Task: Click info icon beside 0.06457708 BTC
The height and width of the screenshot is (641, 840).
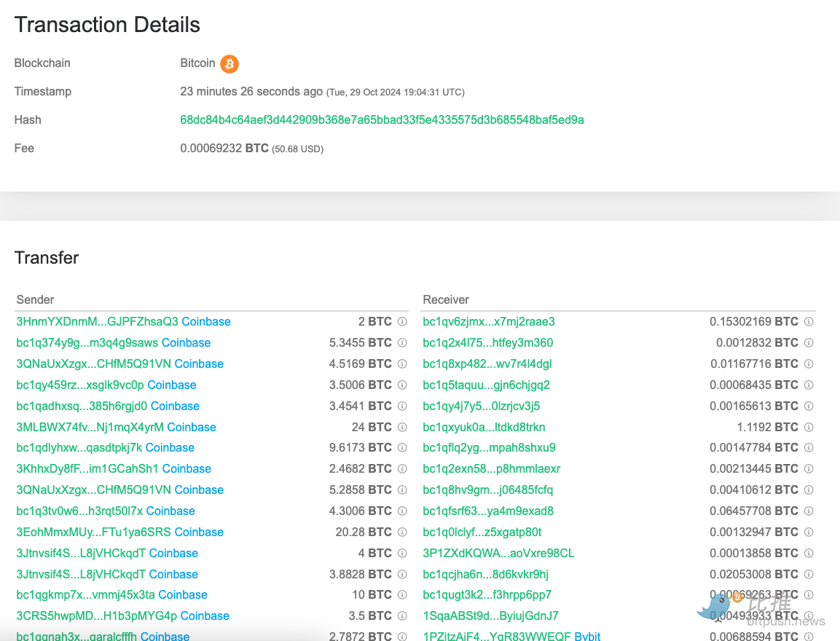Action: pos(809,511)
